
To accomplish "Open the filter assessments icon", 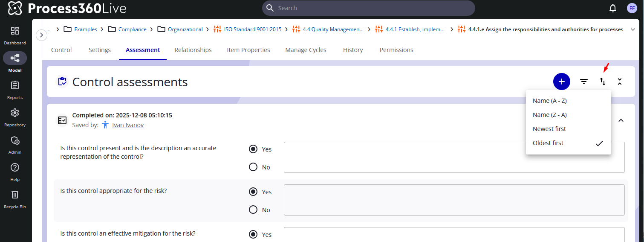I will [584, 82].
